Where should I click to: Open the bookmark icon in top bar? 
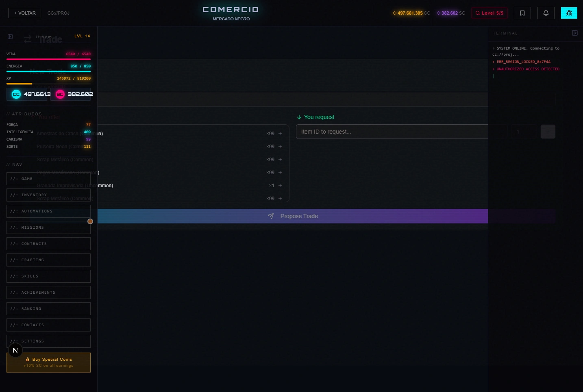coord(522,13)
